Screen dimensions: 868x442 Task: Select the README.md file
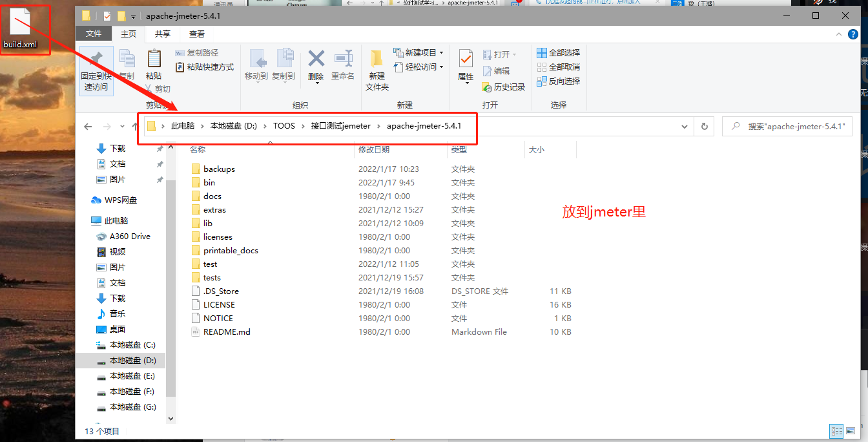[226, 331]
